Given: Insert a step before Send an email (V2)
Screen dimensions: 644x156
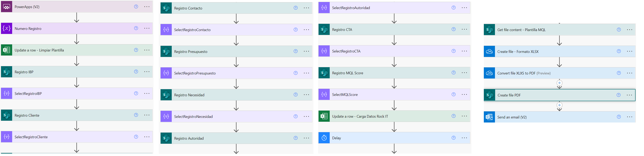Looking at the screenshot, I should pos(559,105).
